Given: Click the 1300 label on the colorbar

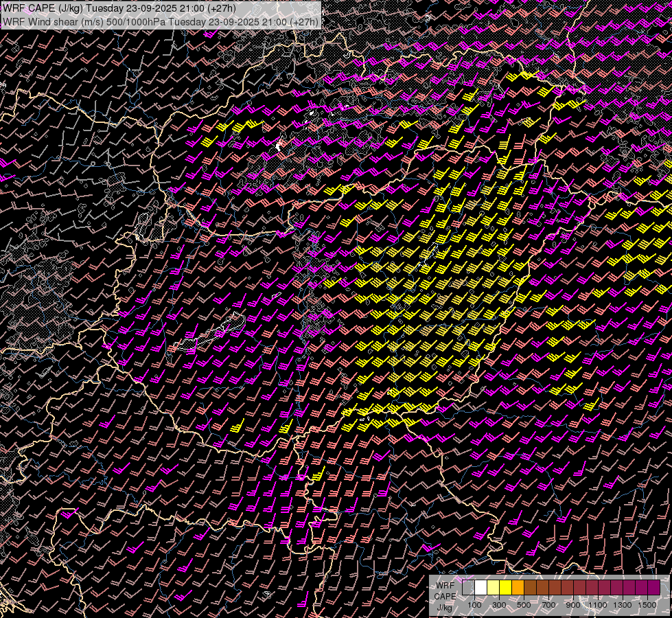Looking at the screenshot, I should (x=623, y=605).
